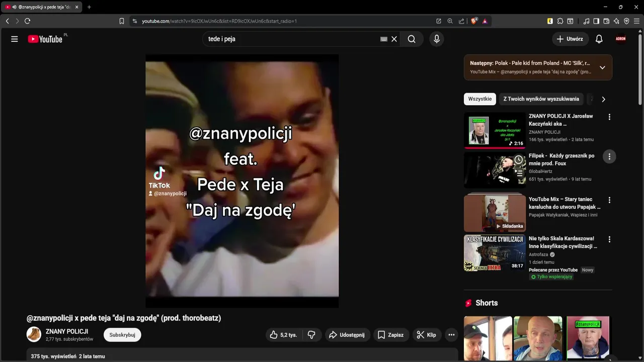Open the music note playlist icon in the toolbar

586,21
